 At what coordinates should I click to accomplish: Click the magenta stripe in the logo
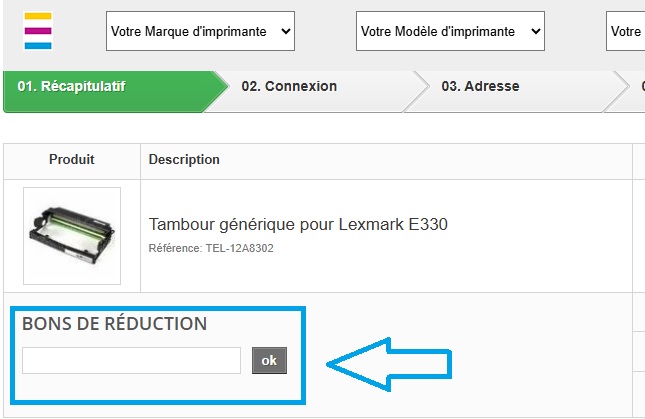click(39, 31)
